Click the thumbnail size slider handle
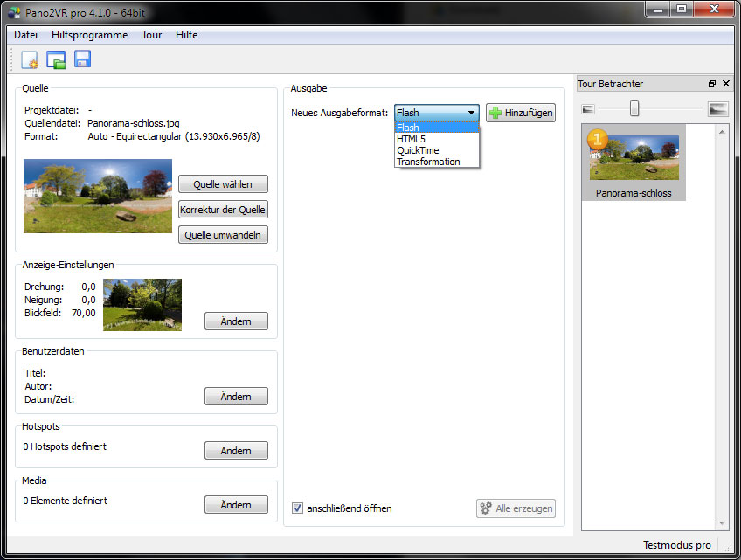Viewport: 741px width, 560px height. tap(634, 108)
